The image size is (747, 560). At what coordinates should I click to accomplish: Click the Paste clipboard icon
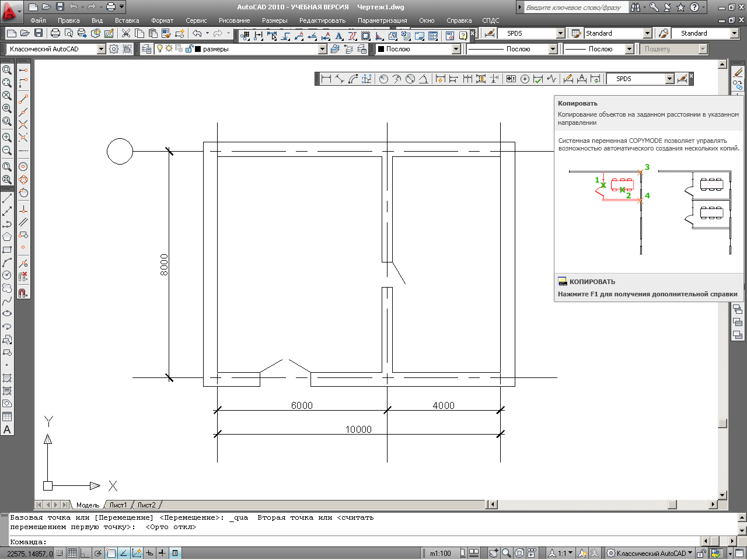click(153, 33)
